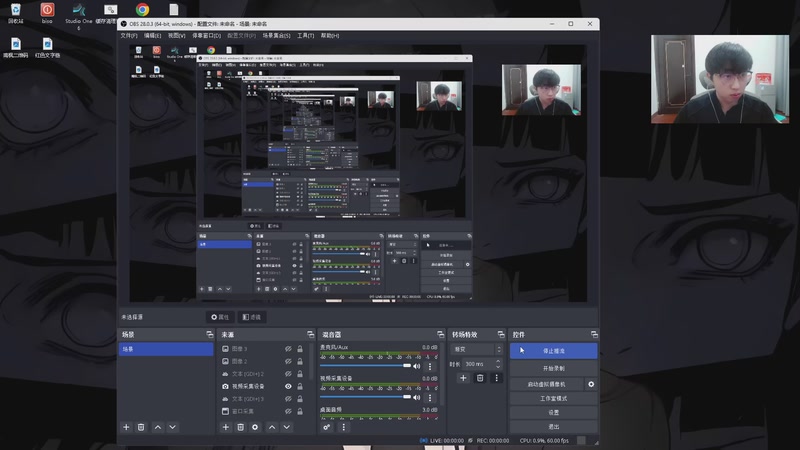Screen dimensions: 800x450
Task: Remove selected source with trash icon
Action: pos(240,427)
